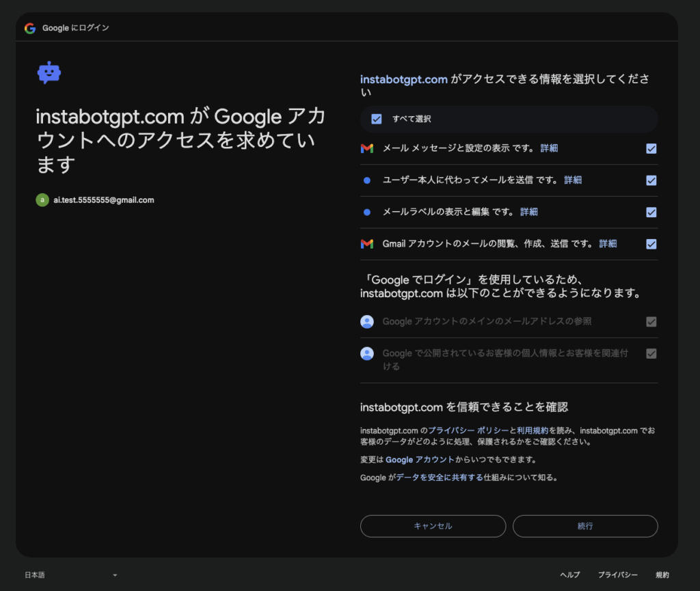Open 詳細 link for メールラベルの表示と編集
Image resolution: width=700 pixels, height=591 pixels.
(x=529, y=212)
